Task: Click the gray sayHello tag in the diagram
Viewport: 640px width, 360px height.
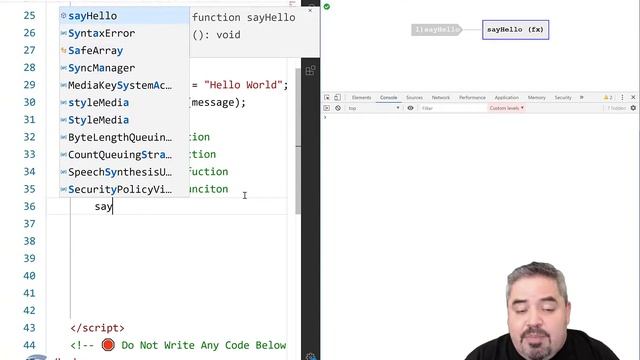Action: pos(436,29)
